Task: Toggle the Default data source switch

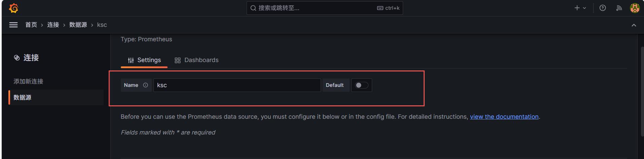Action: click(361, 85)
